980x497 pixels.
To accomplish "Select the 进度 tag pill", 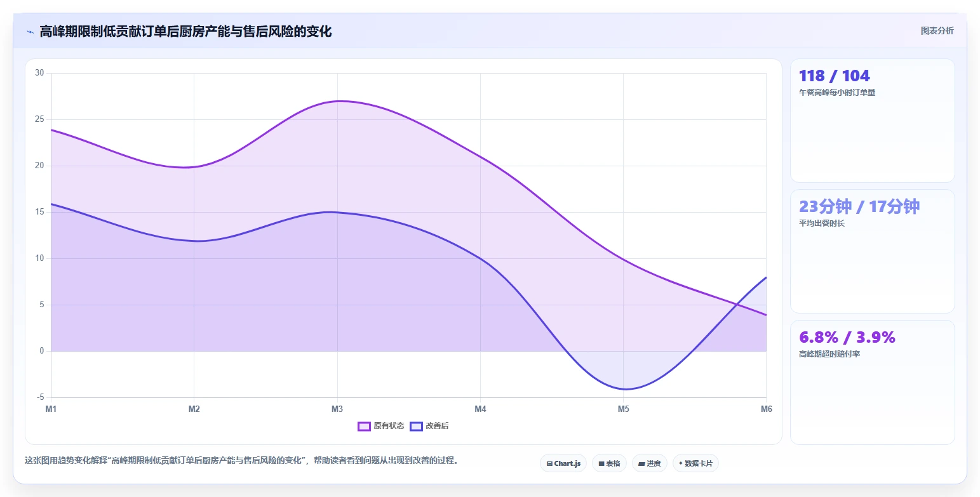I will tap(650, 463).
